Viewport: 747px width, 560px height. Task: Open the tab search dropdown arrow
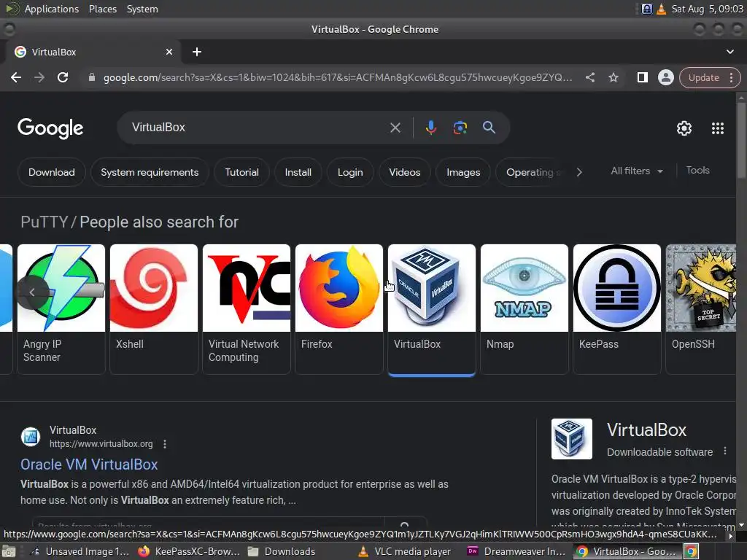729,52
